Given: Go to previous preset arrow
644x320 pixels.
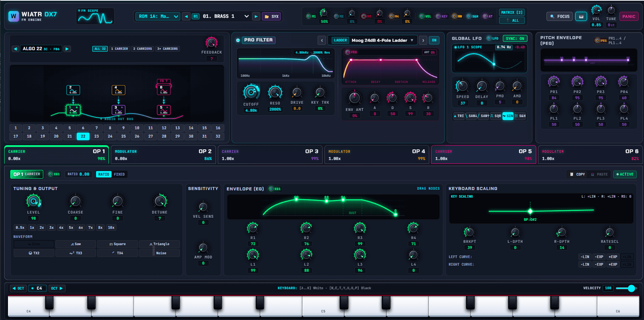Looking at the screenshot, I should [x=186, y=16].
